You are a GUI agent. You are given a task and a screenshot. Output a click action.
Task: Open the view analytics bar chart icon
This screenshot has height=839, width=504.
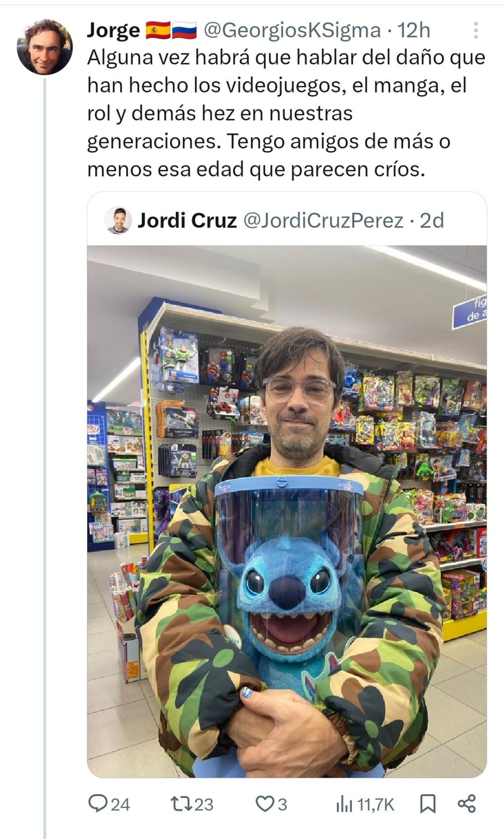pos(344,805)
